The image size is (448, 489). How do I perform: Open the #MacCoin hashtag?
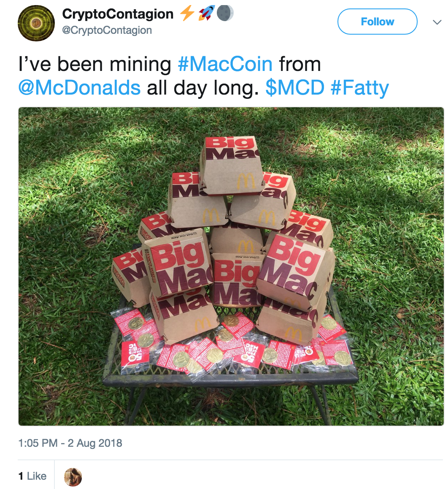tap(225, 65)
